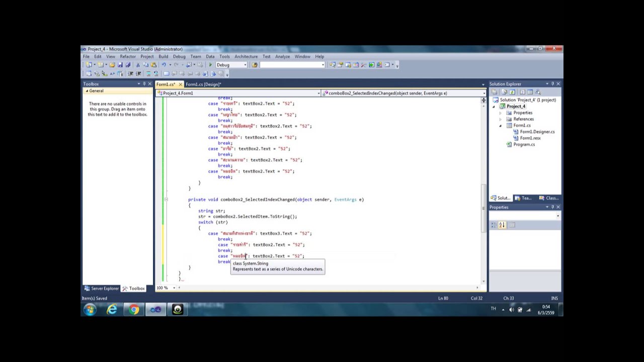Click the New Project toolbar icon
The width and height of the screenshot is (644, 362).
(89, 65)
